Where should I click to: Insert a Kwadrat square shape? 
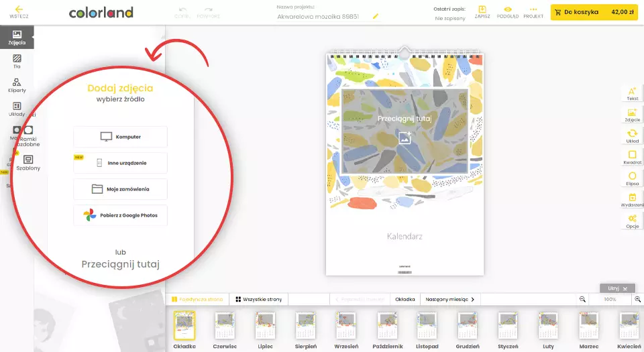pos(632,158)
